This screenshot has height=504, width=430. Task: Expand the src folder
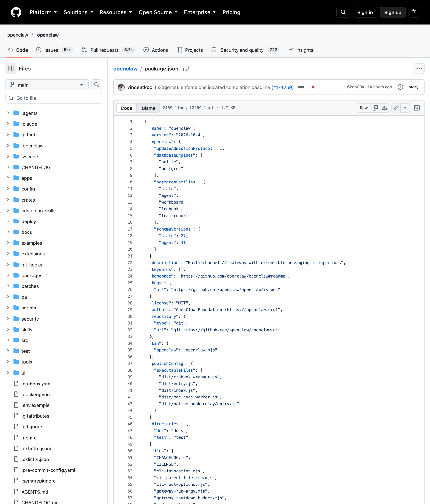(x=8, y=340)
